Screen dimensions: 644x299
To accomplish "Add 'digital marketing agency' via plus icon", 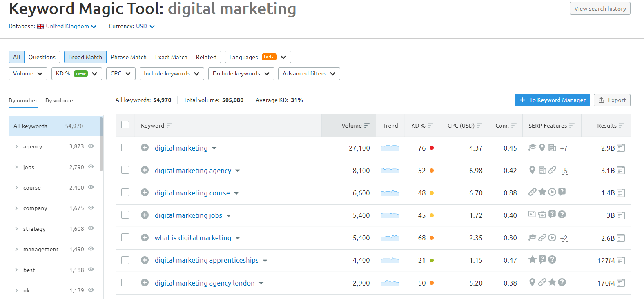I will pos(145,170).
